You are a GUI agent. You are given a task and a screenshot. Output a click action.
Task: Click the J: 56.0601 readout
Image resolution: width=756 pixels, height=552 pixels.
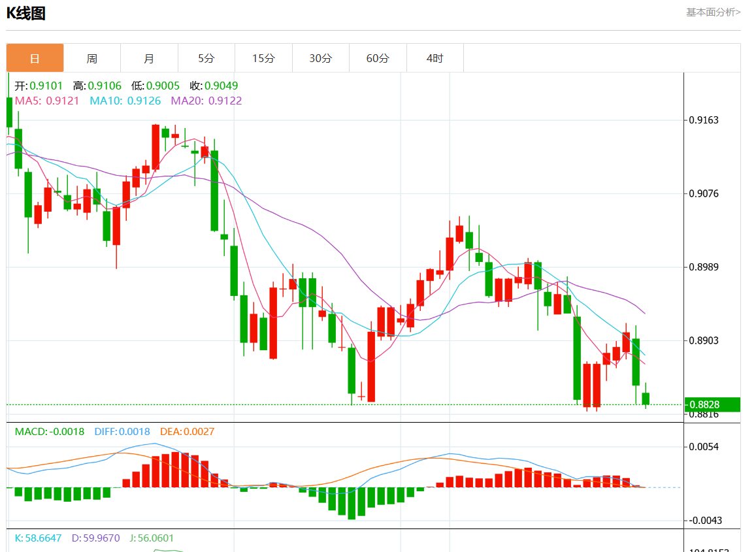pos(152,538)
